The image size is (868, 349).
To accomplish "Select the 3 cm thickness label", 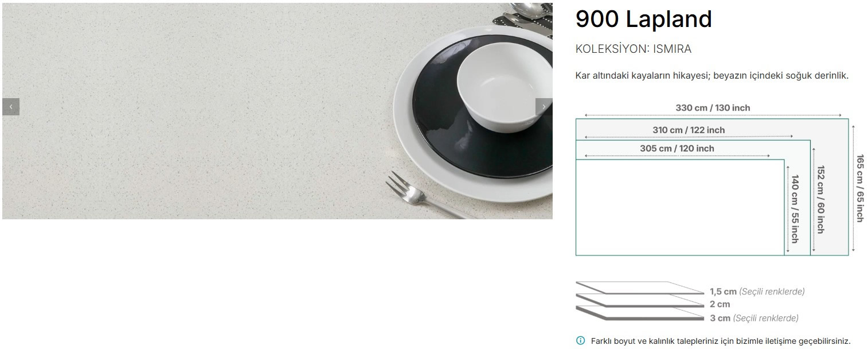I will point(720,318).
